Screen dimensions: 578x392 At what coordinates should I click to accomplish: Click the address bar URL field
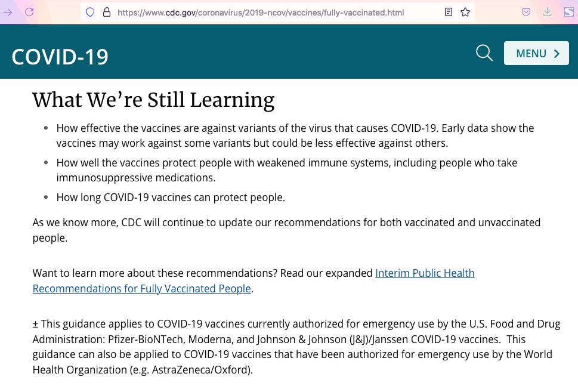tap(261, 13)
